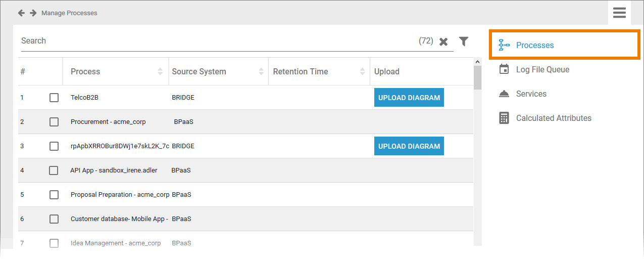Open the hamburger menu icon
644x259 pixels.
tap(619, 13)
